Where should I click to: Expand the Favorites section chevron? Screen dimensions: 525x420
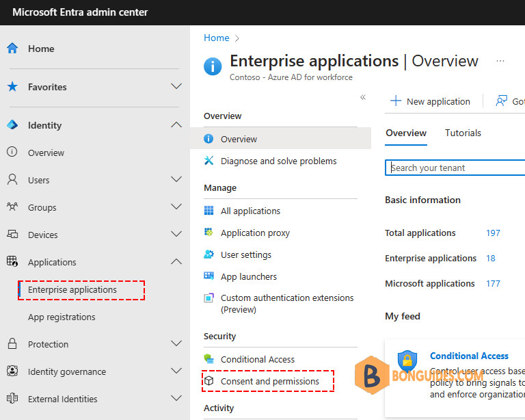[176, 86]
